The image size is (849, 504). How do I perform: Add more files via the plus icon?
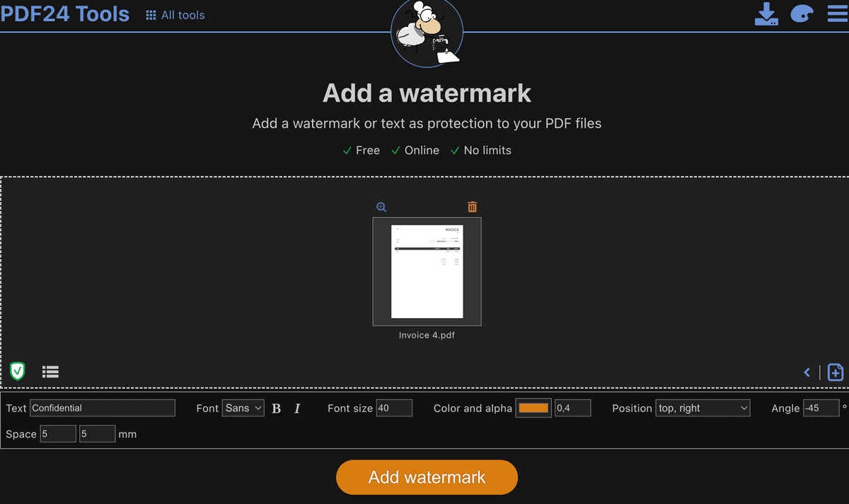[x=835, y=372]
